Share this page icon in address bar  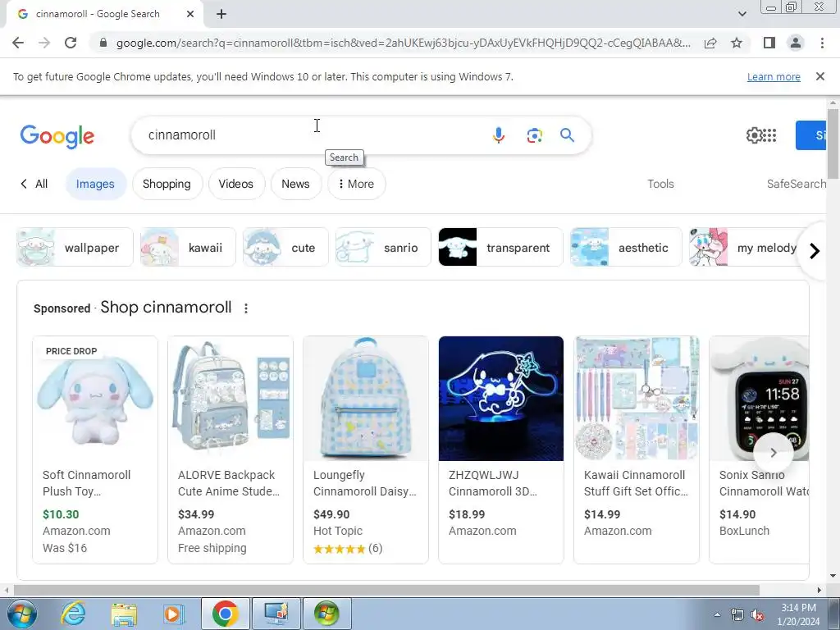[x=710, y=43]
